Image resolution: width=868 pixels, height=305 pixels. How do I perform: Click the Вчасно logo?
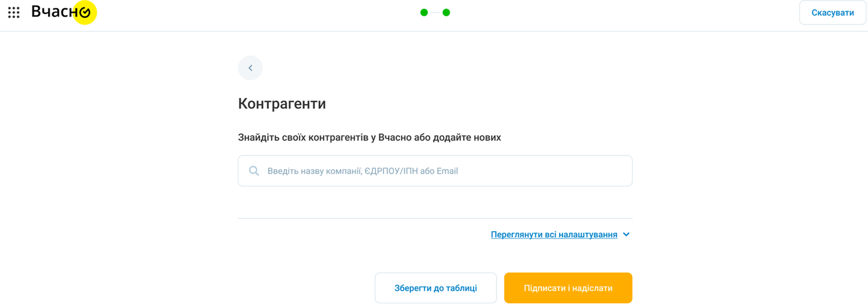point(64,12)
